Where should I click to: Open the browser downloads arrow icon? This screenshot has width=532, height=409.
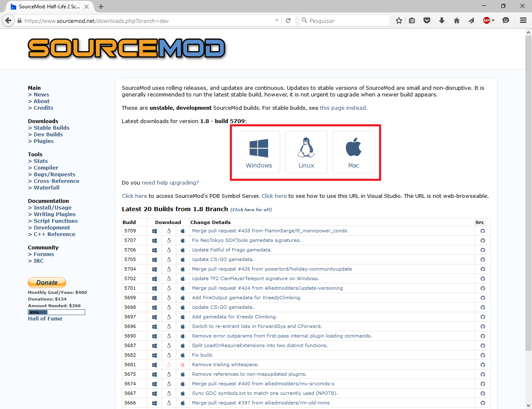(x=442, y=20)
